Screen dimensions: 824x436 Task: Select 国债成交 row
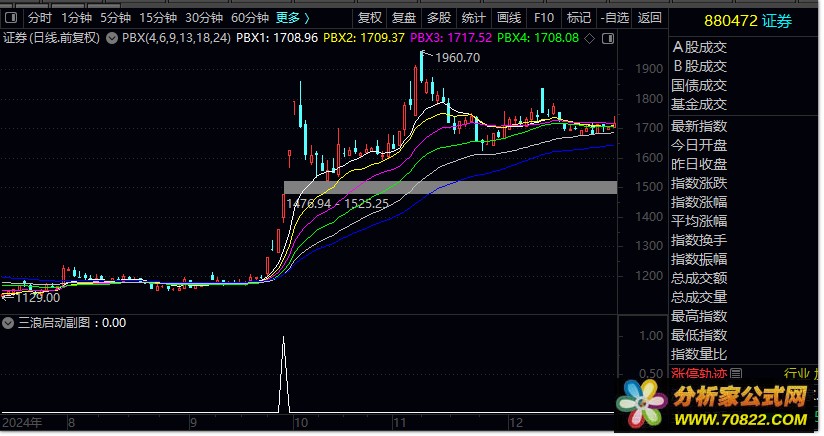tap(699, 85)
